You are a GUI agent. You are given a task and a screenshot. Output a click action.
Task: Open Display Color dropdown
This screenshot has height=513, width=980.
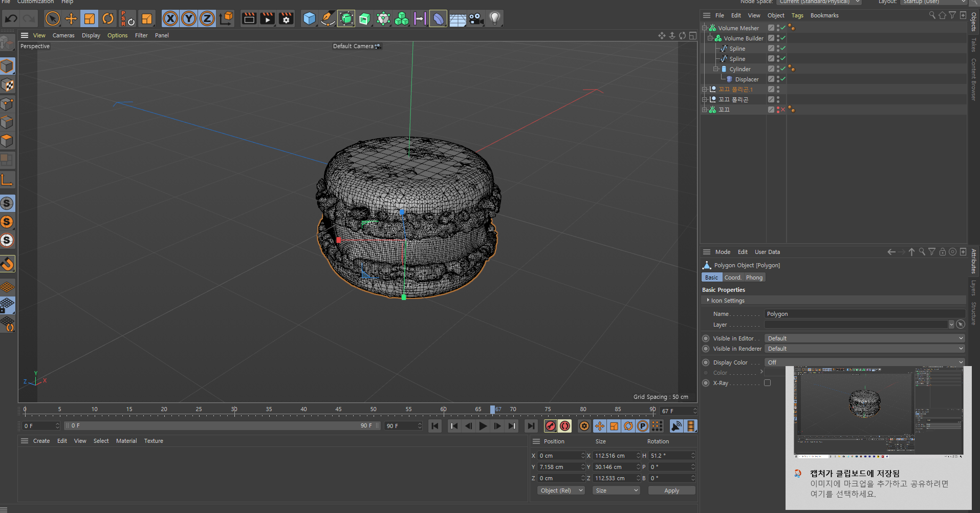tap(864, 362)
